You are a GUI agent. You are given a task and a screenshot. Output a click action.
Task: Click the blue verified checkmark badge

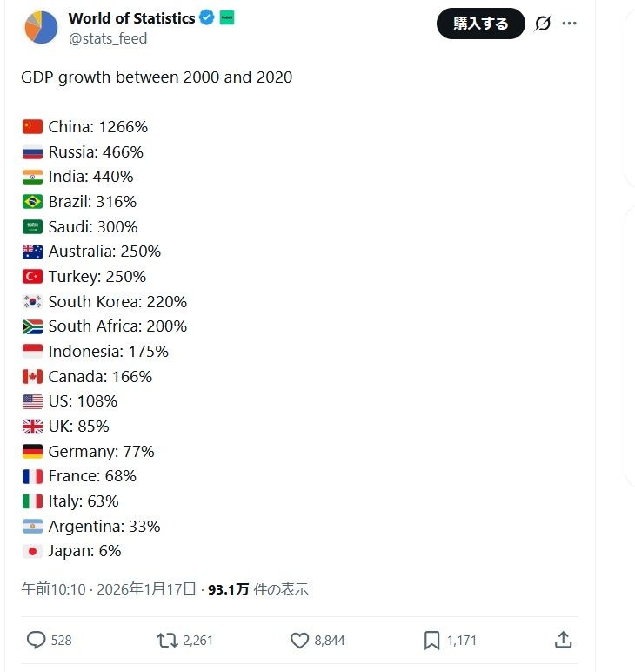tap(207, 17)
